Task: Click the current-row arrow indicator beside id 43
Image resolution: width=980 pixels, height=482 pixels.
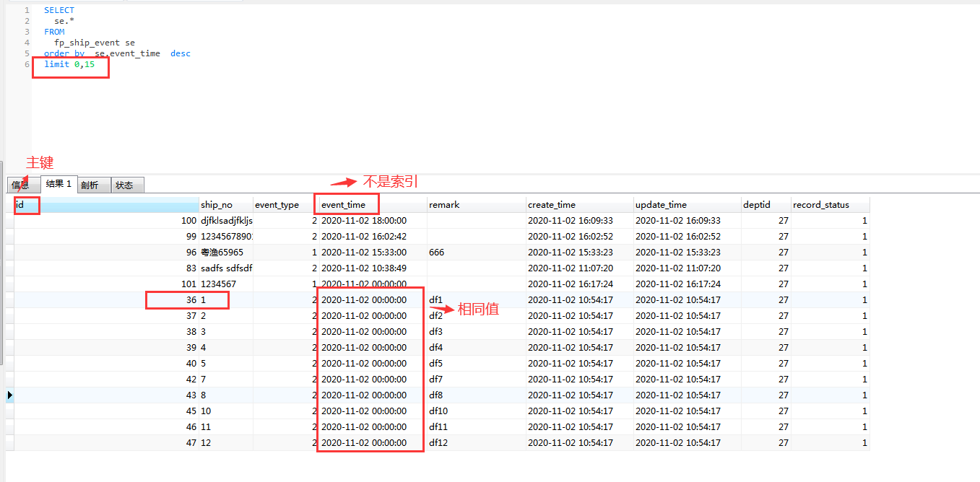Action: point(10,395)
